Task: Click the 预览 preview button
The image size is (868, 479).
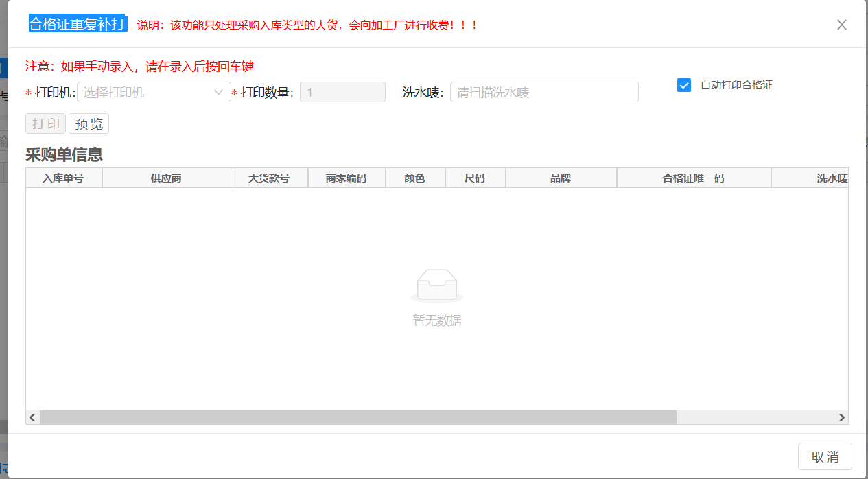Action: tap(89, 124)
